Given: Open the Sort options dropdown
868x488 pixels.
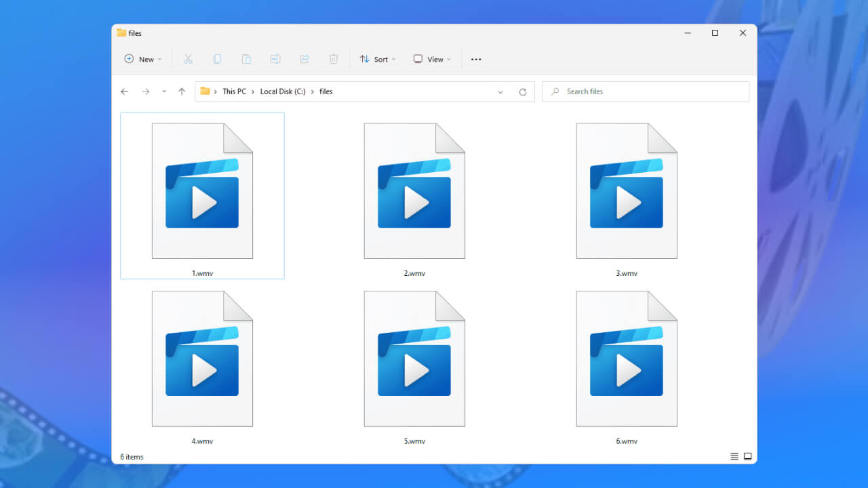Looking at the screenshot, I should click(x=378, y=59).
